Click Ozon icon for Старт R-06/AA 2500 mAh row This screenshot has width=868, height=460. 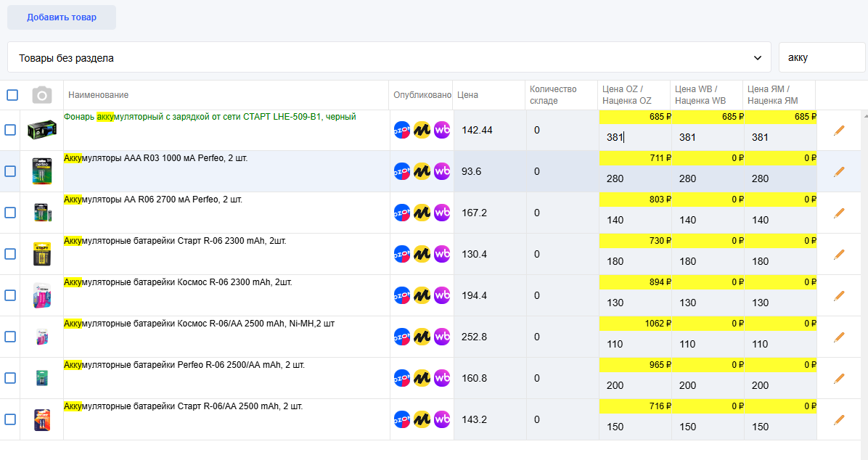pos(402,419)
